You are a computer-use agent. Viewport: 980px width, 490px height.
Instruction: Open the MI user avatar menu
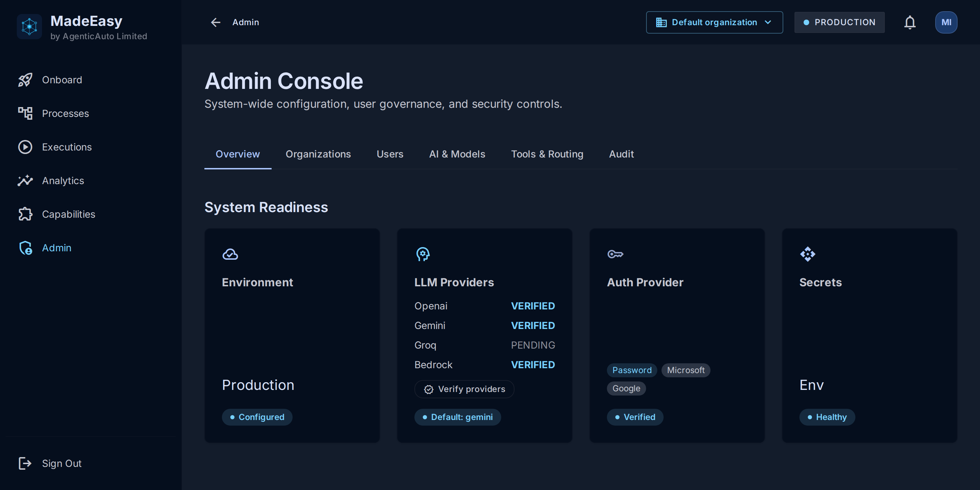(x=946, y=22)
